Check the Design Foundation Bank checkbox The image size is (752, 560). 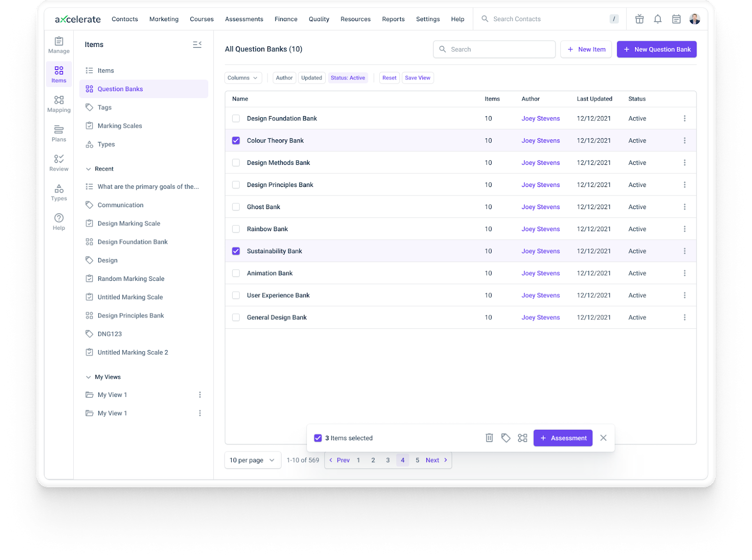235,118
